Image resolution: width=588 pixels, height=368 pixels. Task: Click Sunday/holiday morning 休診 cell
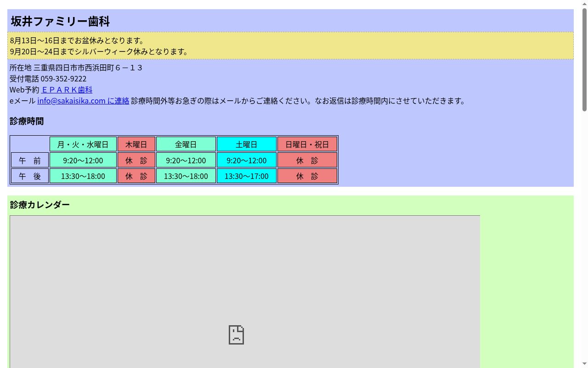click(x=307, y=160)
